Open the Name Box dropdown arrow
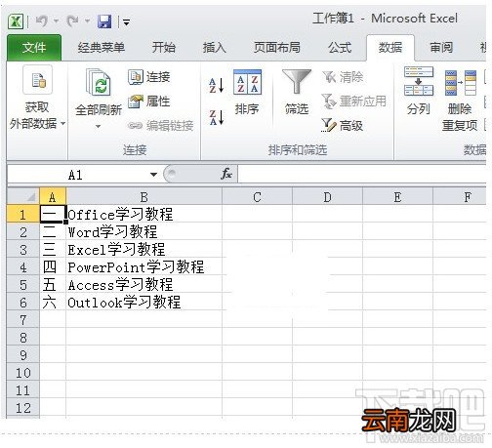Viewport: 492px width, 448px height. point(153,175)
